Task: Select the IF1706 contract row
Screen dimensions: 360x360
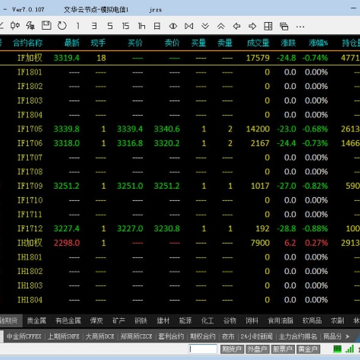Action: pos(180,143)
